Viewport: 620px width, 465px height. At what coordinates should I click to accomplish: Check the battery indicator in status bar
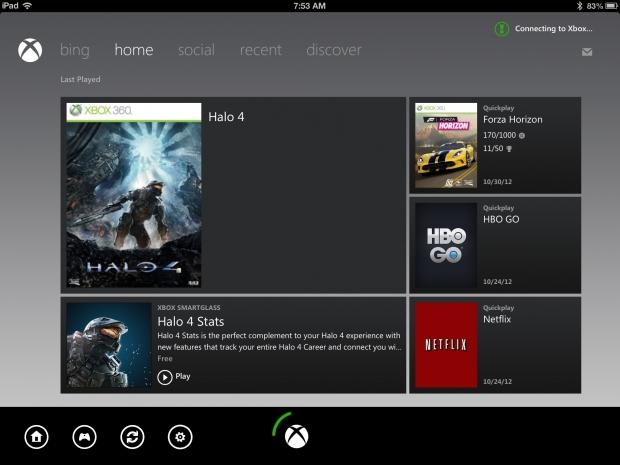tap(611, 6)
